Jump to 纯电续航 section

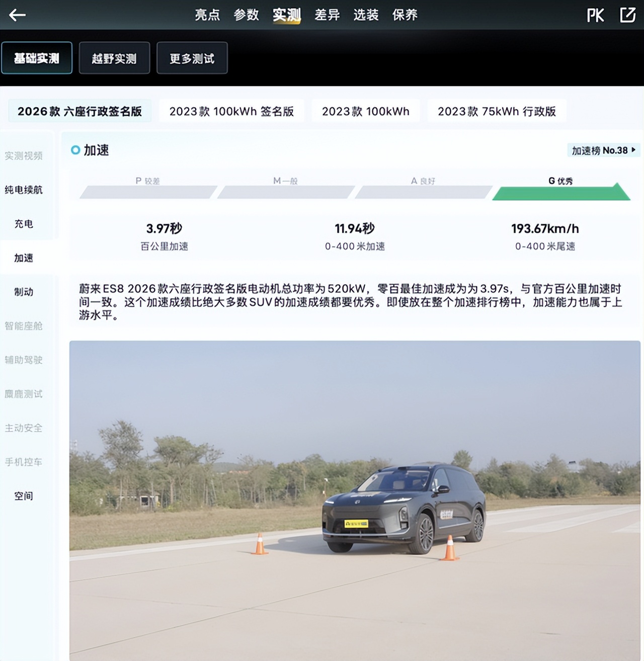[24, 190]
